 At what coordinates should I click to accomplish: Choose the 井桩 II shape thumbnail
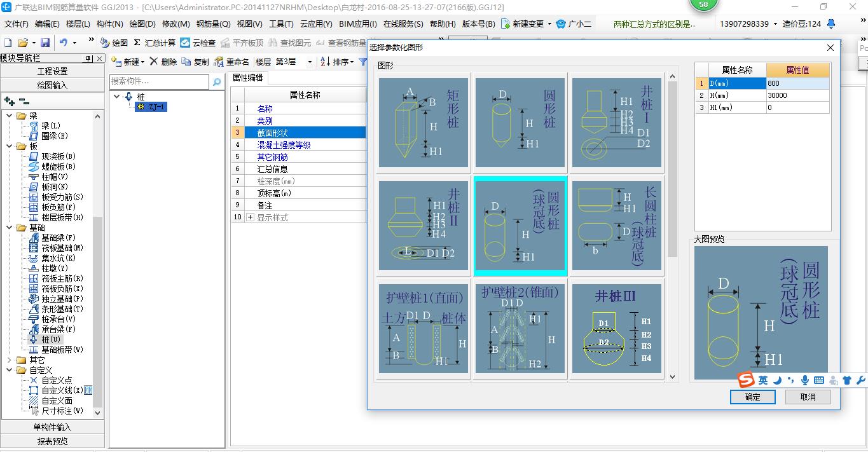424,226
